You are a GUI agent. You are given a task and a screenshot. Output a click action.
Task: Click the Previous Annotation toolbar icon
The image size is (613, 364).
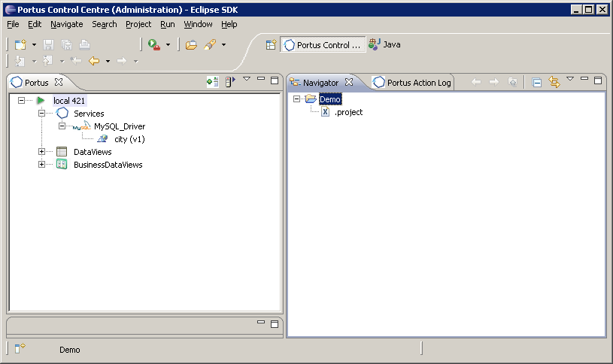[47, 61]
